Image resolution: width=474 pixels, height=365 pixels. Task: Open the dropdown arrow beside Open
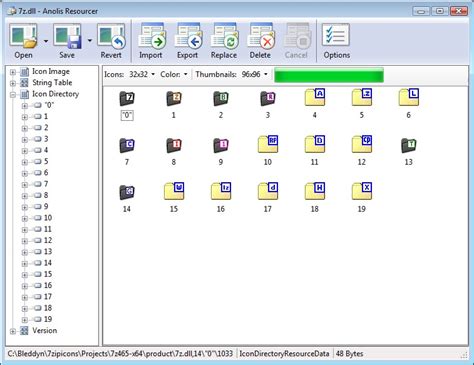point(46,41)
